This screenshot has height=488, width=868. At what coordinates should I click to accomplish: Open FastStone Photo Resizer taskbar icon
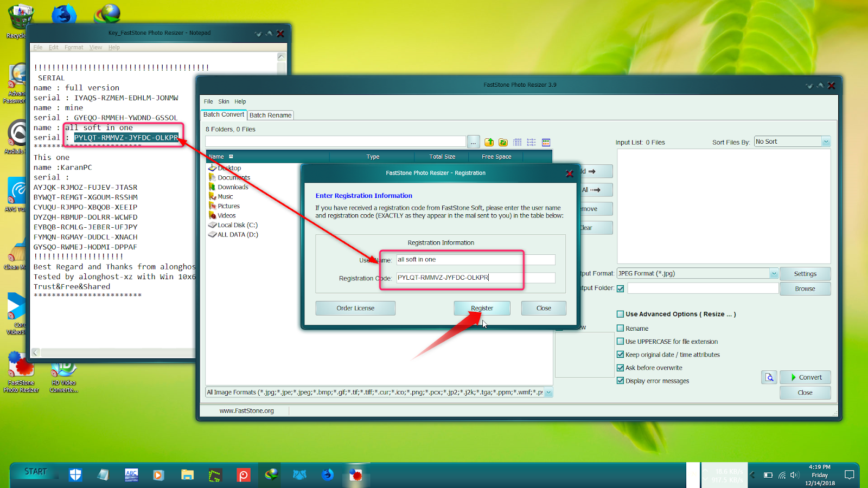[x=356, y=475]
